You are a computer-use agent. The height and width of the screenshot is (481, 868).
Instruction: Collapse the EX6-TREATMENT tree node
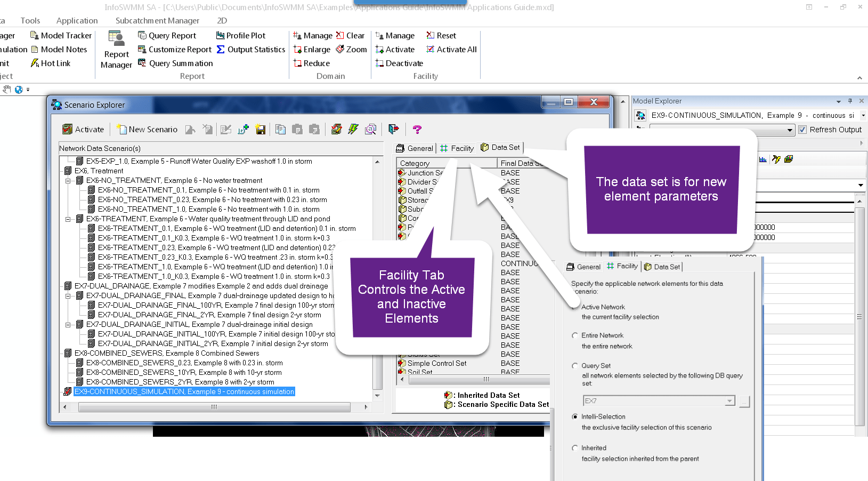[x=68, y=219]
